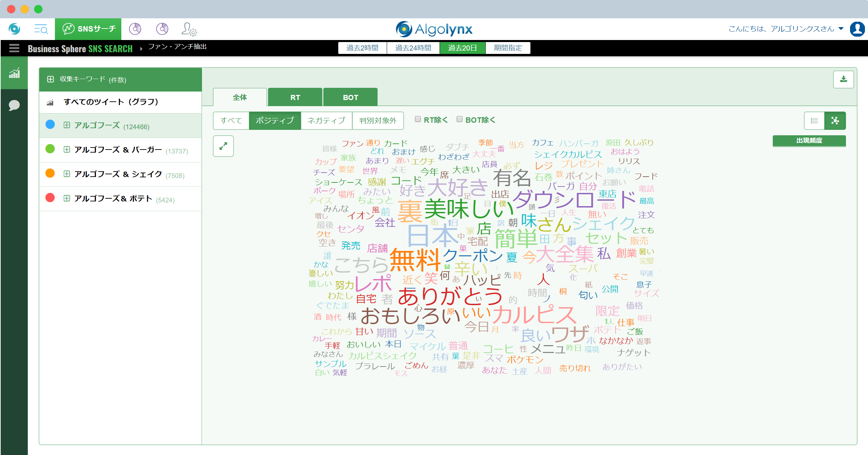This screenshot has width=868, height=455.
Task: Expand the 収集キーワード panel header
Action: pos(51,79)
